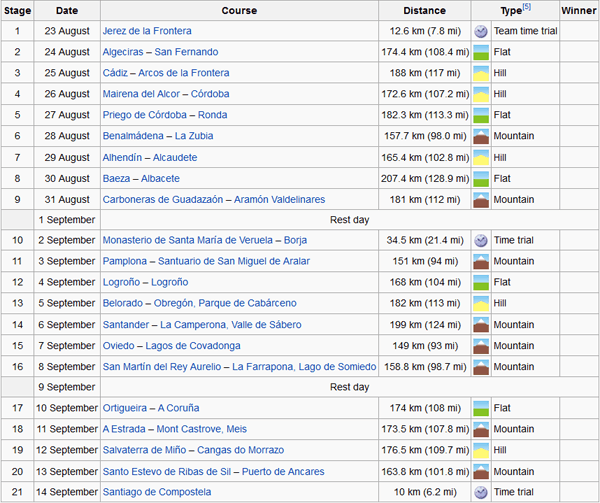Open the Puerto de Ancares link

[283, 472]
